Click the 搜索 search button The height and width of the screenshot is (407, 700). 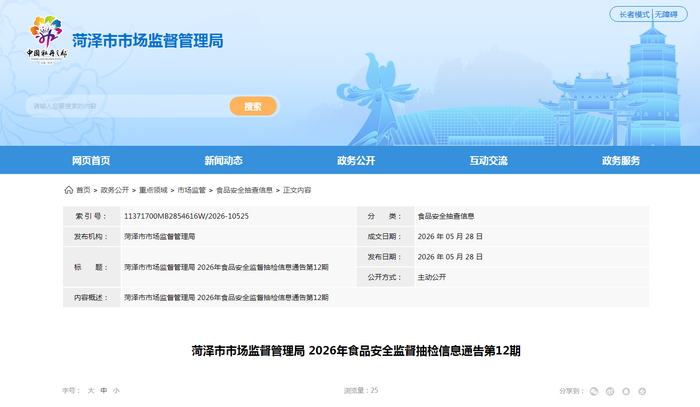pyautogui.click(x=253, y=106)
